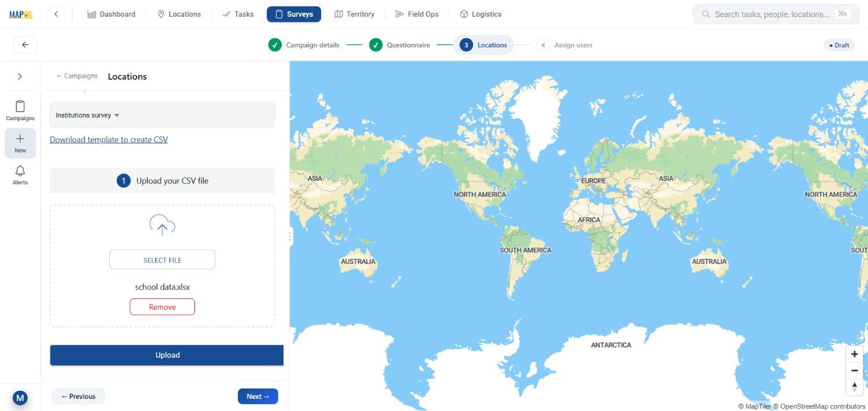Click the Draft status badge

pos(839,45)
